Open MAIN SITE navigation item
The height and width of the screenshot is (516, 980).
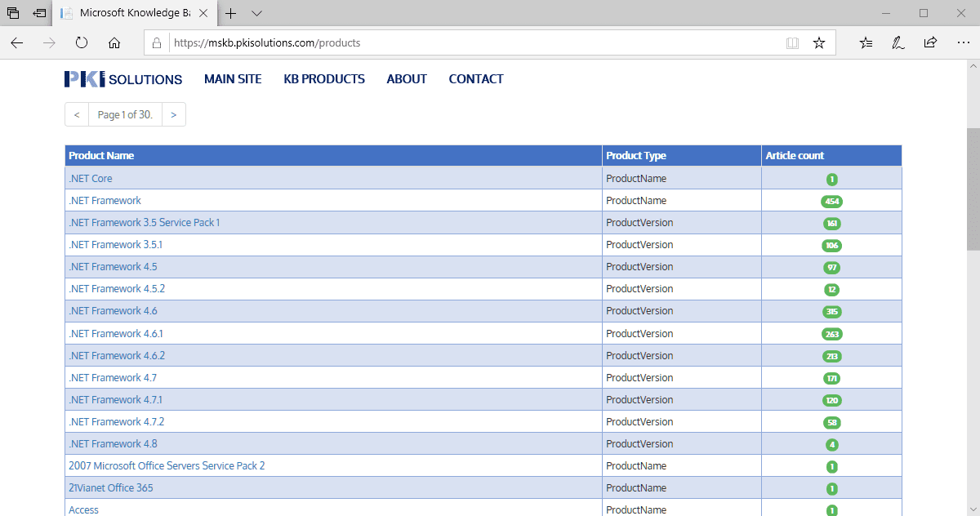pos(233,79)
